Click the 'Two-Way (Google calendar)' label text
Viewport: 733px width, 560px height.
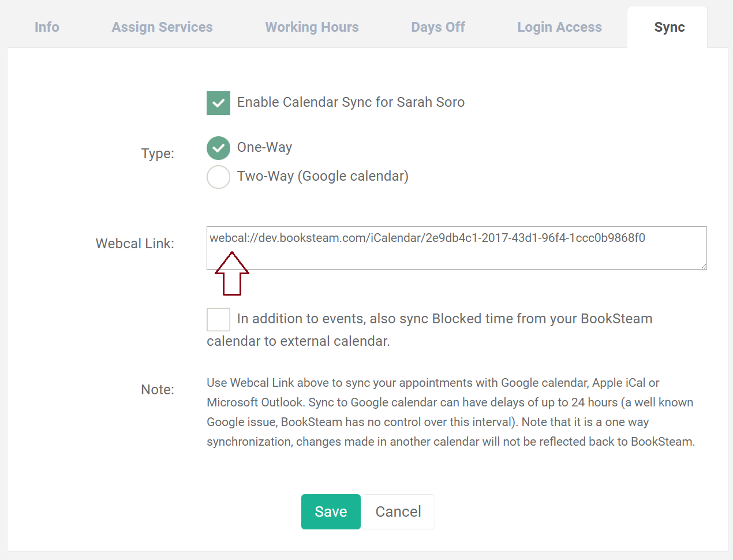tap(323, 176)
